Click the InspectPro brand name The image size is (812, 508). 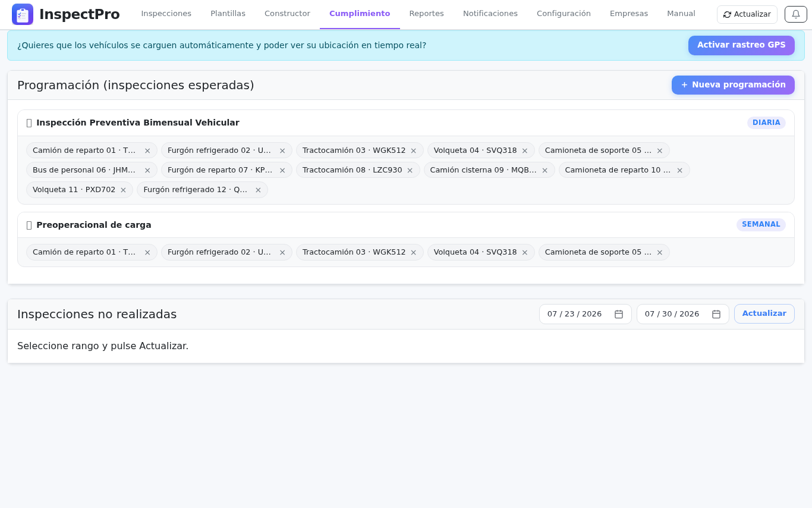coord(80,14)
